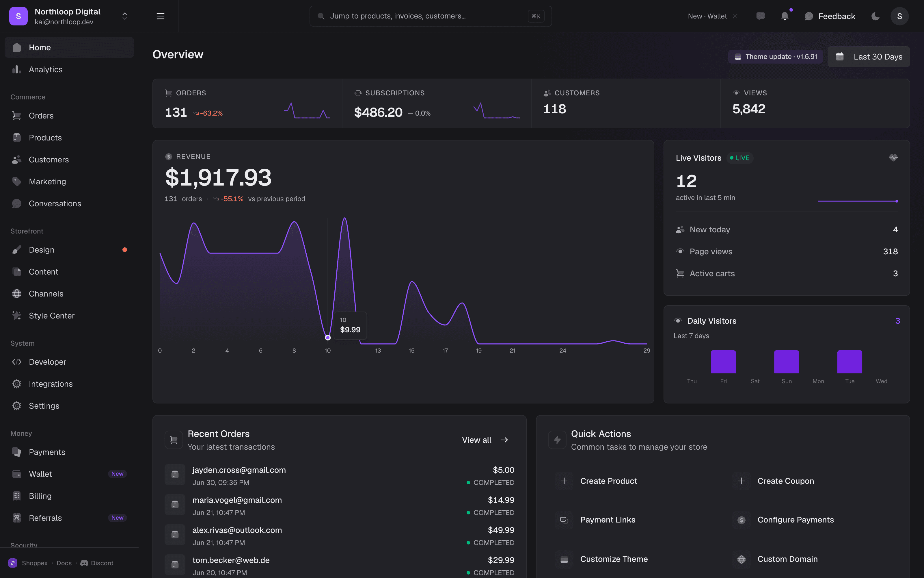Screen dimensions: 924x578
Task: Open the Subscriptions $486.20 stat card
Action: click(437, 103)
